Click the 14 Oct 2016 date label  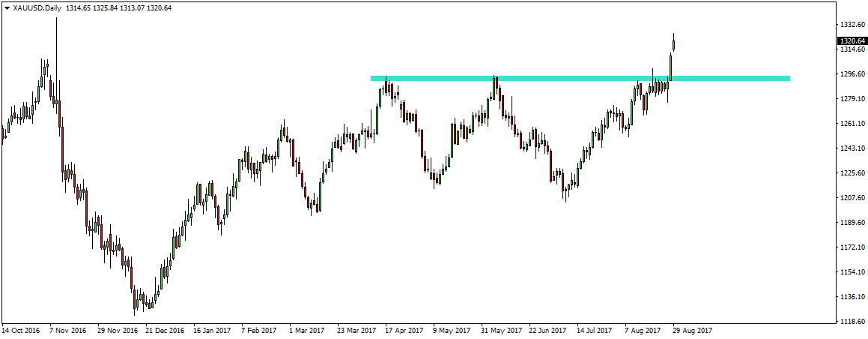click(20, 331)
